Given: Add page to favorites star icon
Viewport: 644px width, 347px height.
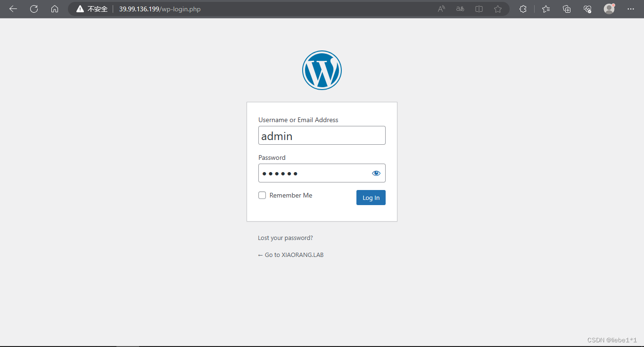Looking at the screenshot, I should pyautogui.click(x=498, y=9).
